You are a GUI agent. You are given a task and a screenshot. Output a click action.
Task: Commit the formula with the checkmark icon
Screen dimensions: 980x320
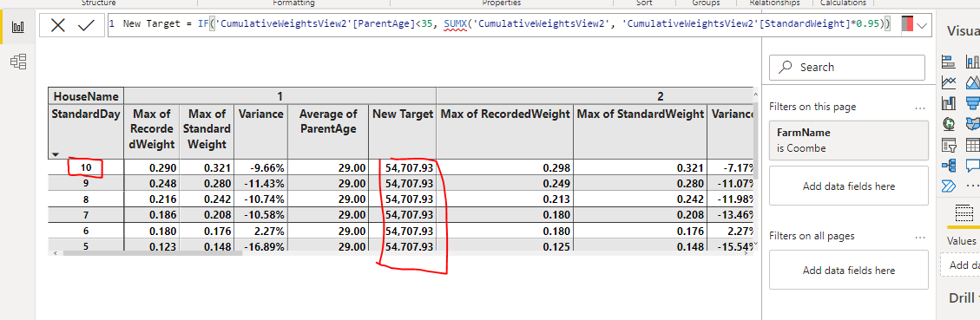click(x=86, y=25)
